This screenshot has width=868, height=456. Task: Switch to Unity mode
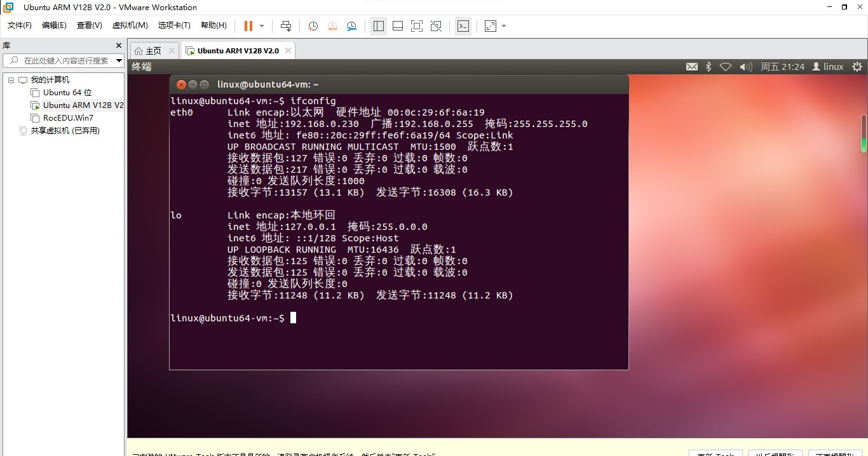coord(436,26)
